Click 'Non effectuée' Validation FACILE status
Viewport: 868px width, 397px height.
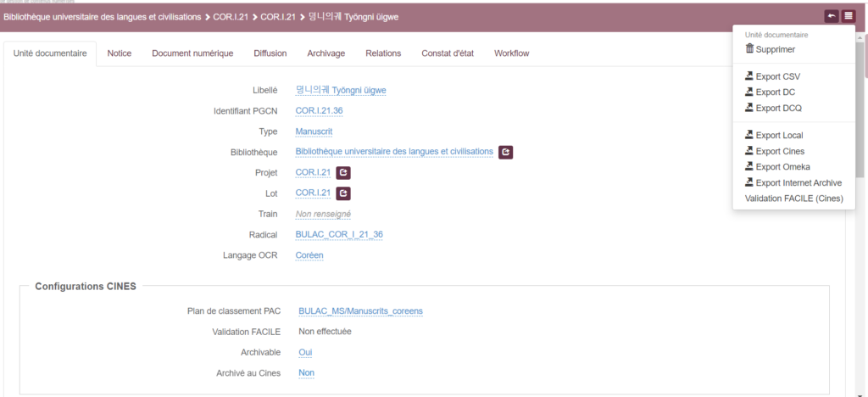pyautogui.click(x=325, y=332)
